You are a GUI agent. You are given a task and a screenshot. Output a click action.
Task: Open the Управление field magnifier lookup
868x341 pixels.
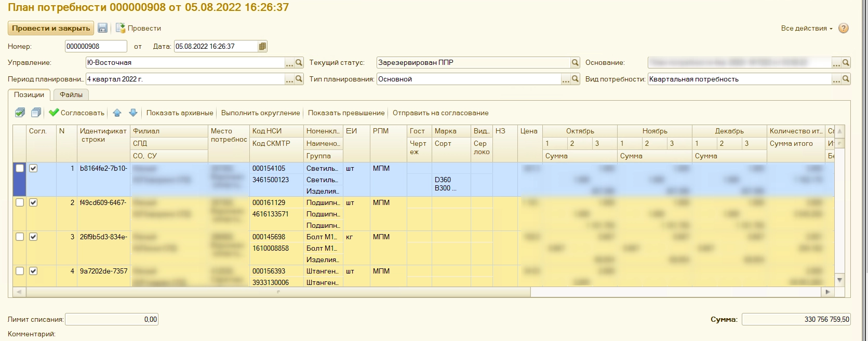299,63
